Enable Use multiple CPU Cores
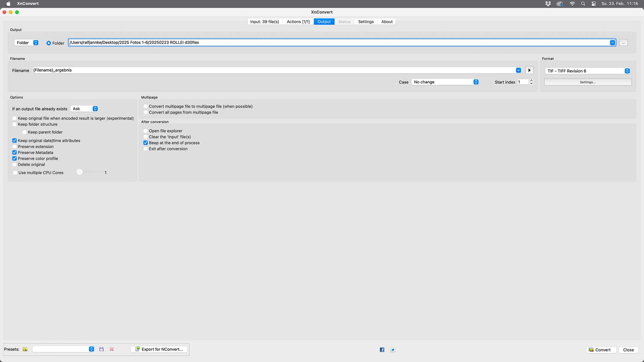644x362 pixels. point(15,173)
